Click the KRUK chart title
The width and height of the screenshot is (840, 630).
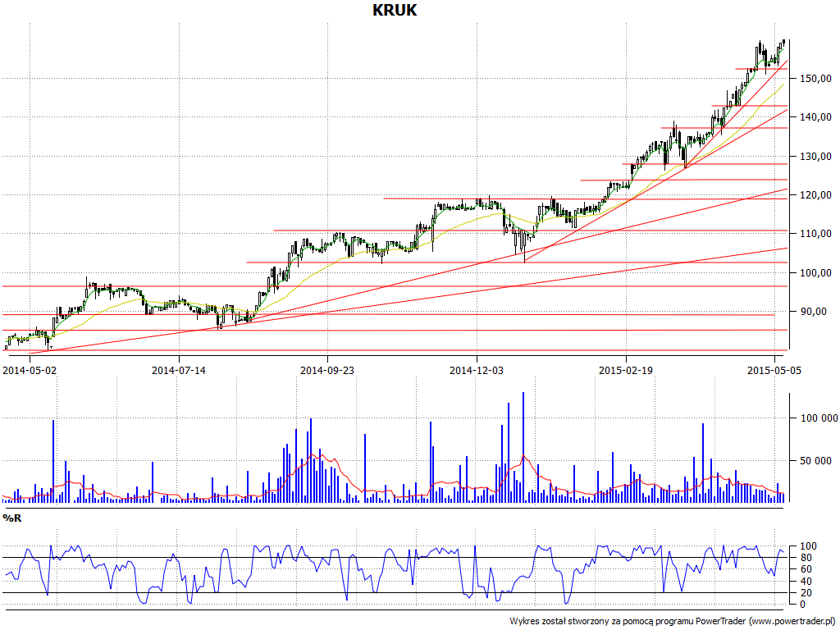[x=395, y=10]
